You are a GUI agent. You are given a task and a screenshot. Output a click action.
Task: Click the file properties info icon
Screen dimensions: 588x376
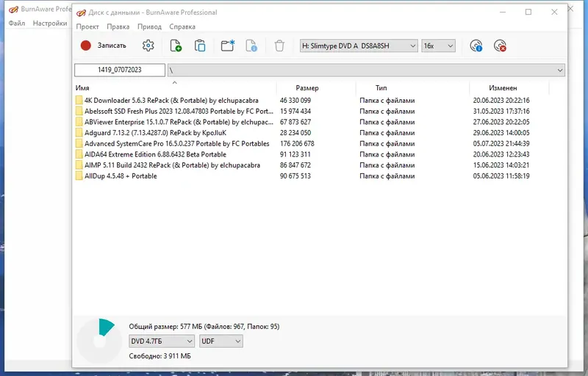251,46
